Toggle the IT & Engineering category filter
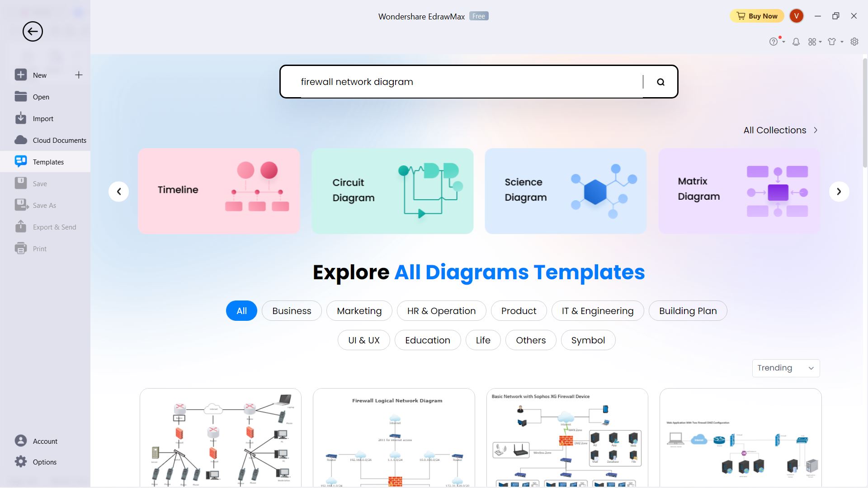 tap(597, 310)
